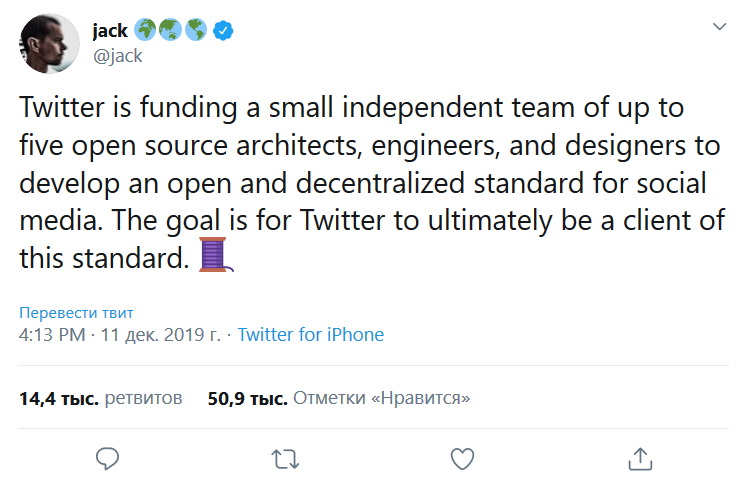
Task: Click the tweet text body
Action: (x=370, y=182)
